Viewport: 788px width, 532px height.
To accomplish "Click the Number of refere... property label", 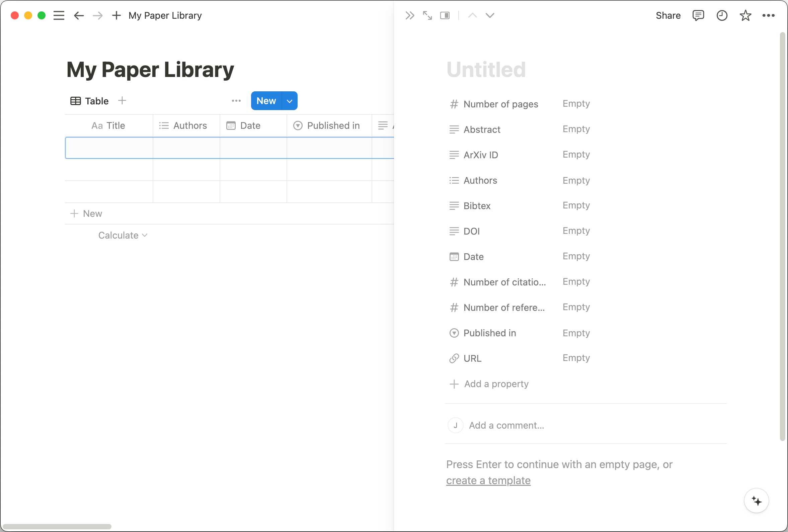I will pos(504,308).
